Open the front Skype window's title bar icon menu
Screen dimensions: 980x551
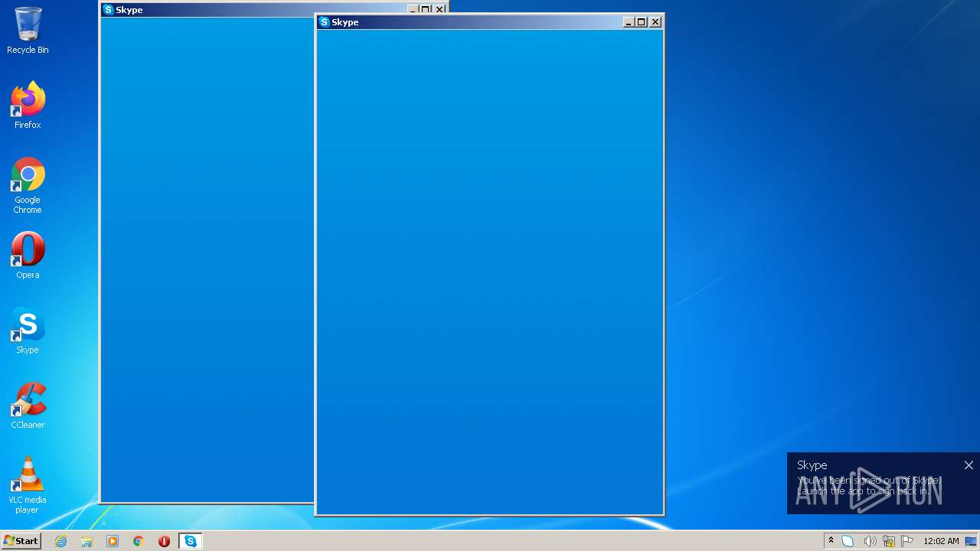click(x=325, y=22)
